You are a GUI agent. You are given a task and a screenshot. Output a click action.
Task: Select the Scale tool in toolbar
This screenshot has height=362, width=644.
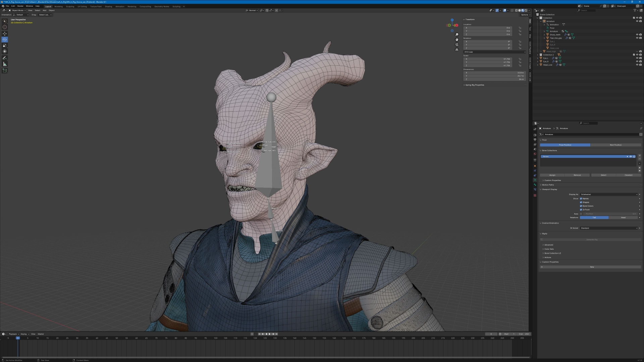tap(5, 46)
